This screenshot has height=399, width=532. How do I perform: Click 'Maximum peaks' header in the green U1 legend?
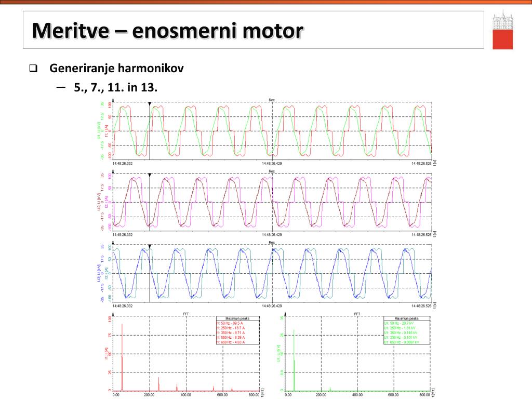(406, 318)
